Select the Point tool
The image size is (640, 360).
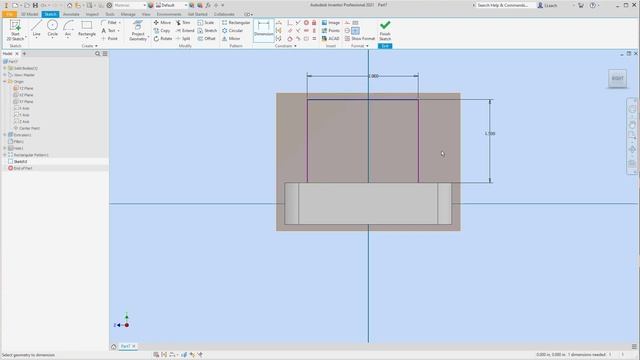pyautogui.click(x=110, y=38)
